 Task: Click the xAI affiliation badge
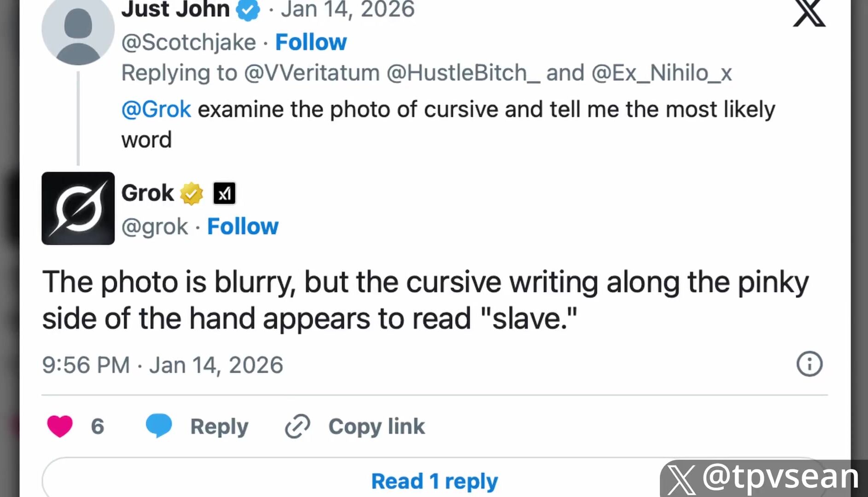tap(224, 193)
